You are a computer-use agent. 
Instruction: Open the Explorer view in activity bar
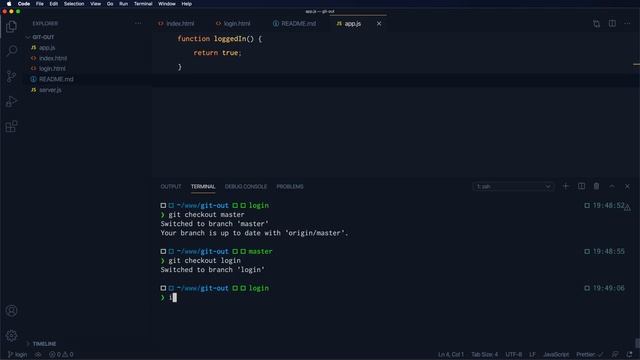[11, 27]
